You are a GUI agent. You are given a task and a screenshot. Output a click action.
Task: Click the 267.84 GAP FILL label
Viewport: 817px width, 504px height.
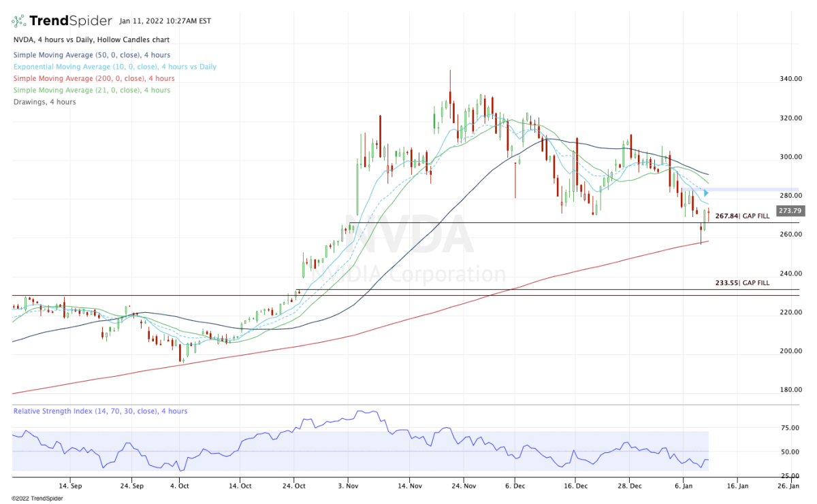click(x=742, y=216)
